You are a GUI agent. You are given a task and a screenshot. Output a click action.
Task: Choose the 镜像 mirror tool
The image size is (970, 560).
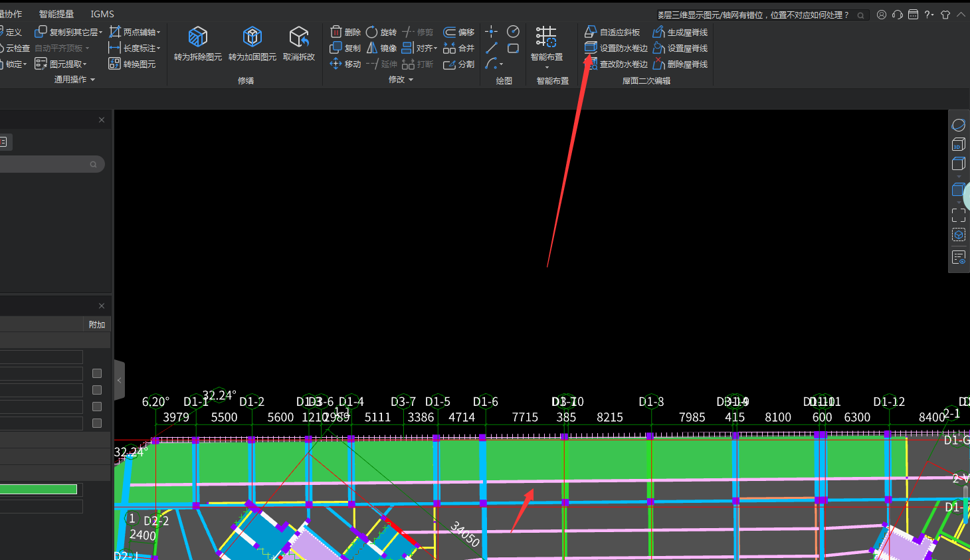382,48
